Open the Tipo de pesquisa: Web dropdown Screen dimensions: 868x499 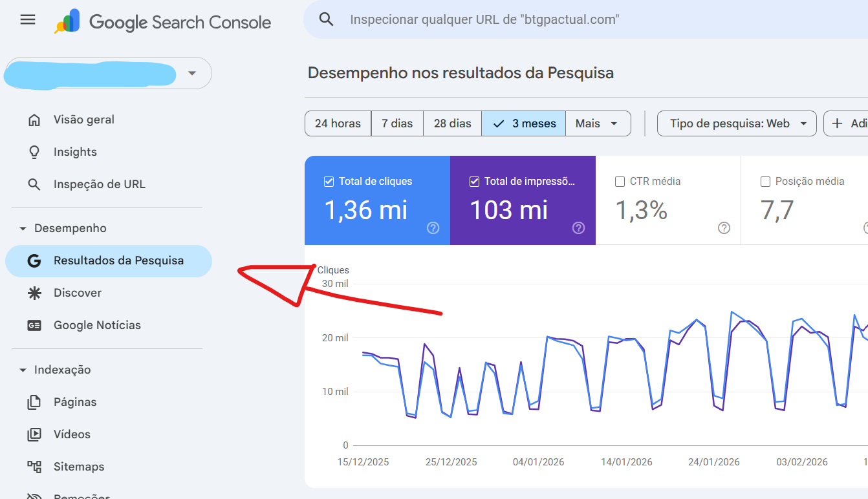[x=736, y=123]
